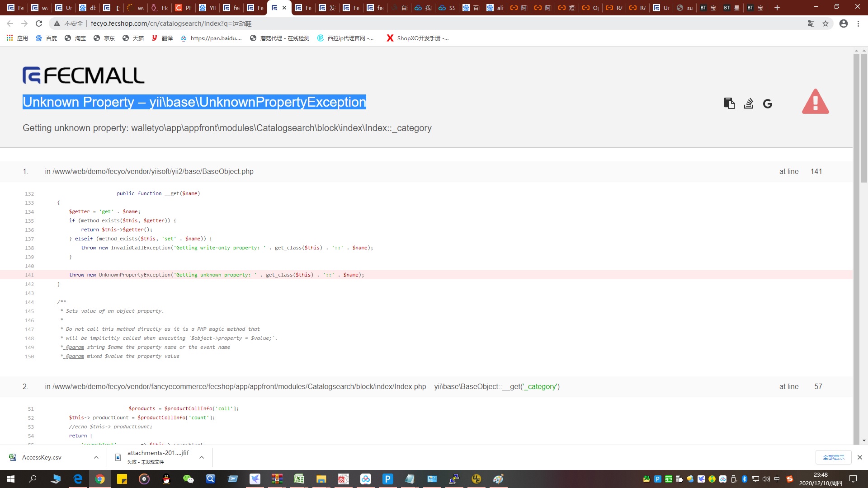Click 全部显示 downloads button
The image size is (868, 488).
pyautogui.click(x=833, y=457)
